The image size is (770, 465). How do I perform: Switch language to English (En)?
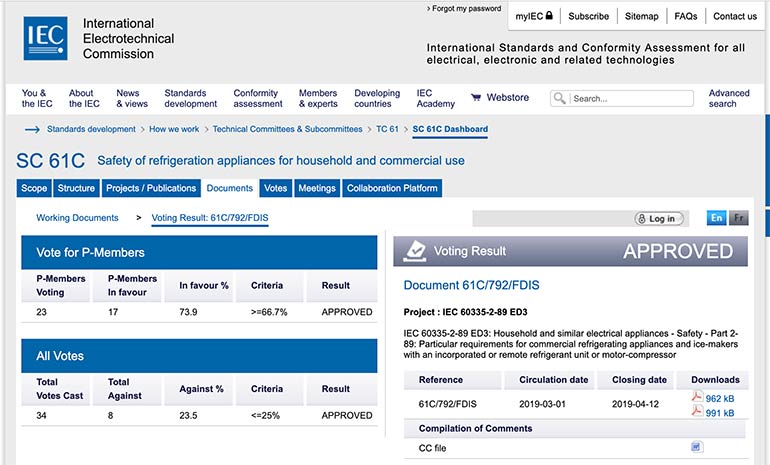point(716,218)
